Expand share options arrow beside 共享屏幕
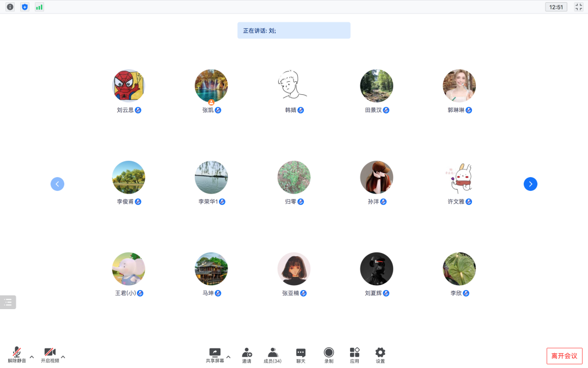Viewport: 588px width, 368px height. tap(228, 357)
